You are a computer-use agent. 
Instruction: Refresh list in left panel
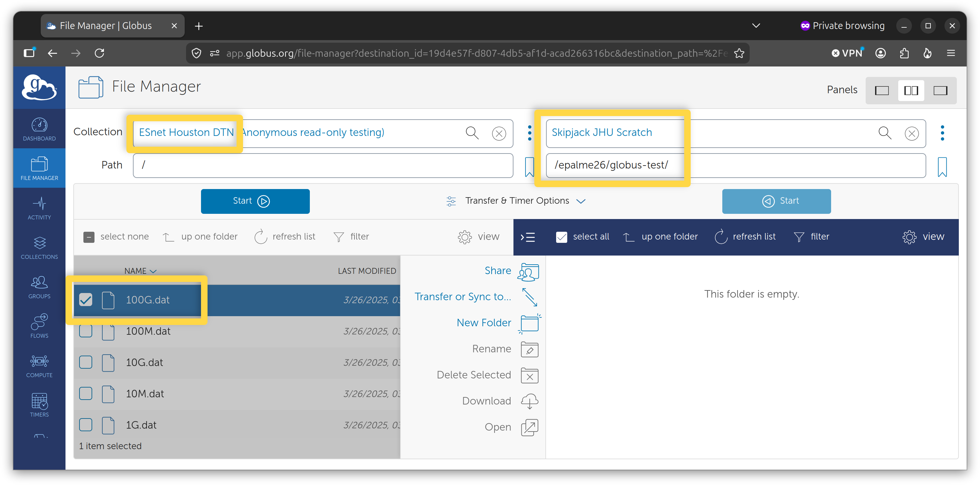(x=284, y=237)
